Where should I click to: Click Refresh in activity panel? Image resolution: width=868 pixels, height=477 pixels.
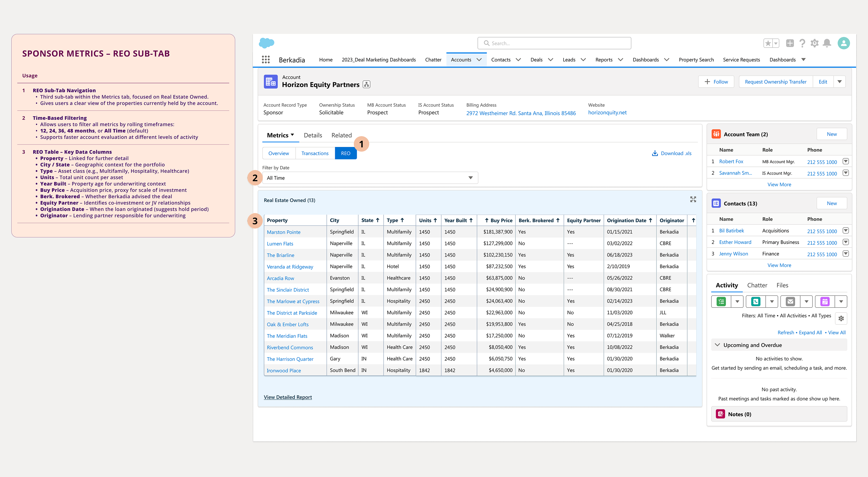(786, 332)
